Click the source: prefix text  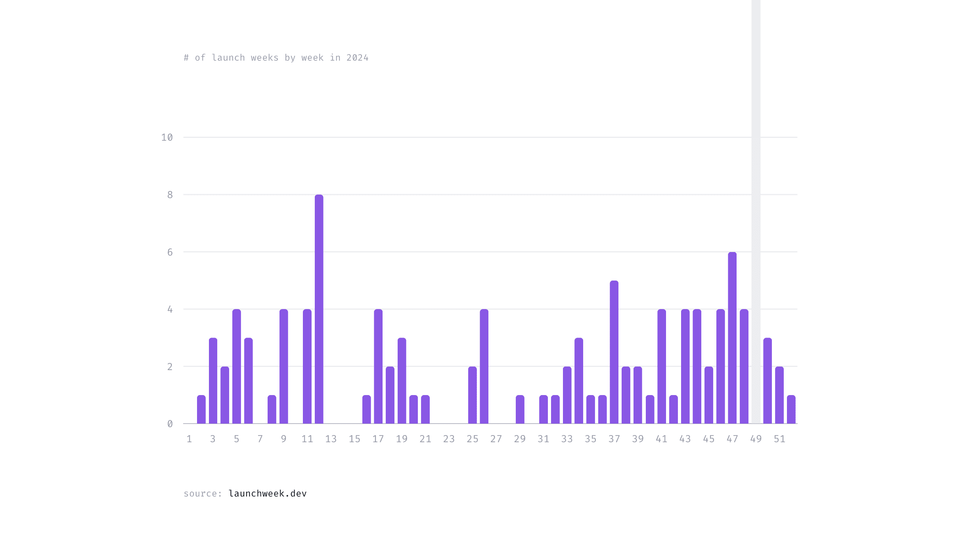coord(202,493)
